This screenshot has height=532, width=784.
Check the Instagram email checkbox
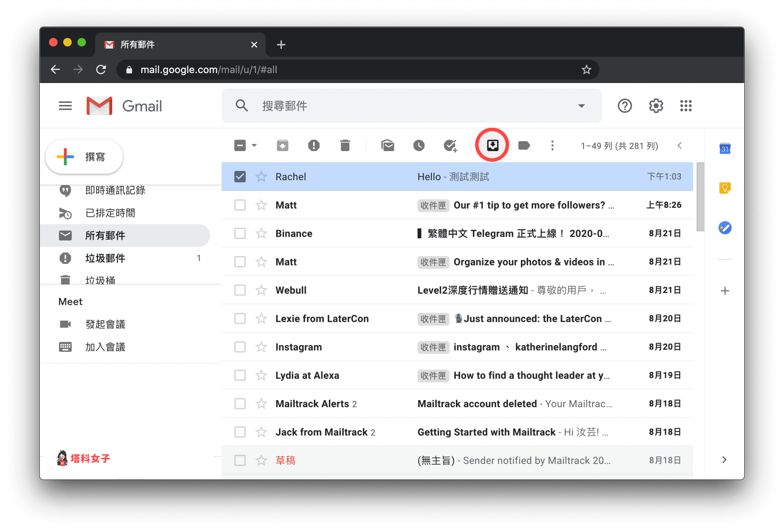(x=240, y=347)
